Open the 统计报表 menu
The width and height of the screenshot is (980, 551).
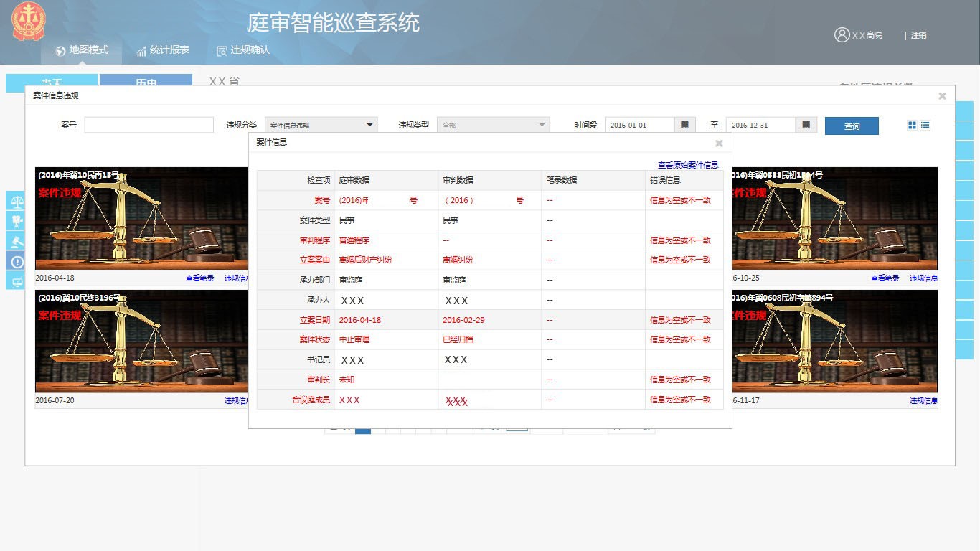pyautogui.click(x=163, y=50)
